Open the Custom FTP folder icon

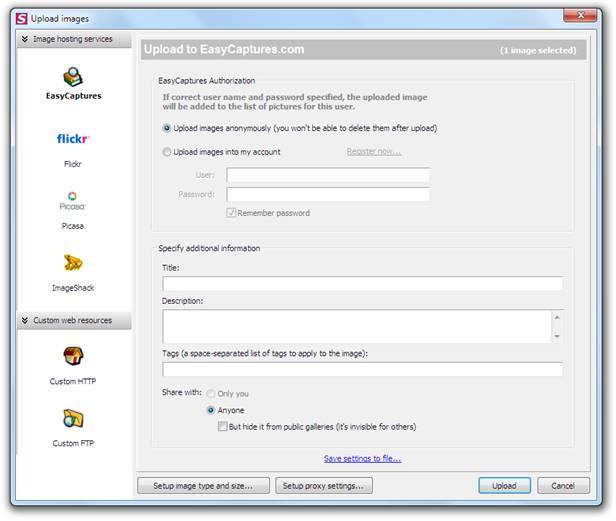pyautogui.click(x=73, y=418)
